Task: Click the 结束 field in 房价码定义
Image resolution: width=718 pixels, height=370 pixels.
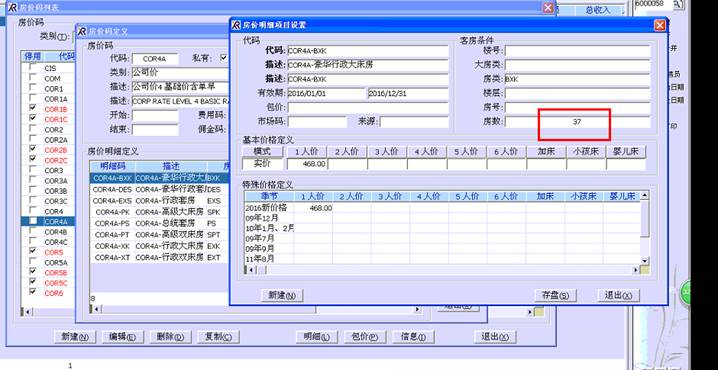Action: point(155,130)
